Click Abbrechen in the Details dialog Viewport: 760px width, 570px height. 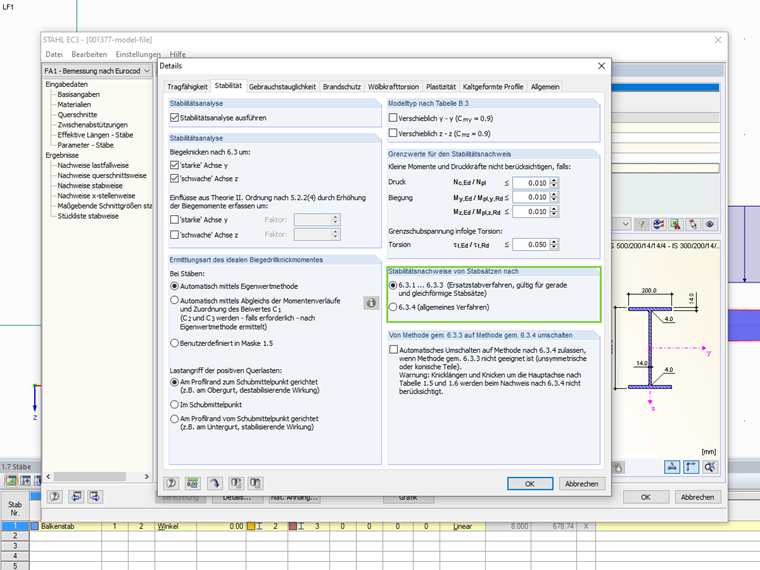click(x=581, y=483)
